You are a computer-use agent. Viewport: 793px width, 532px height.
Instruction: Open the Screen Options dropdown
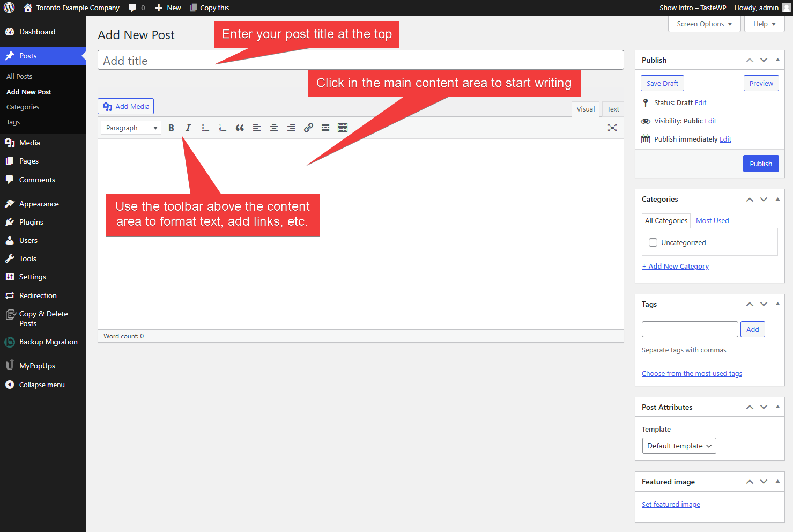[x=703, y=24]
